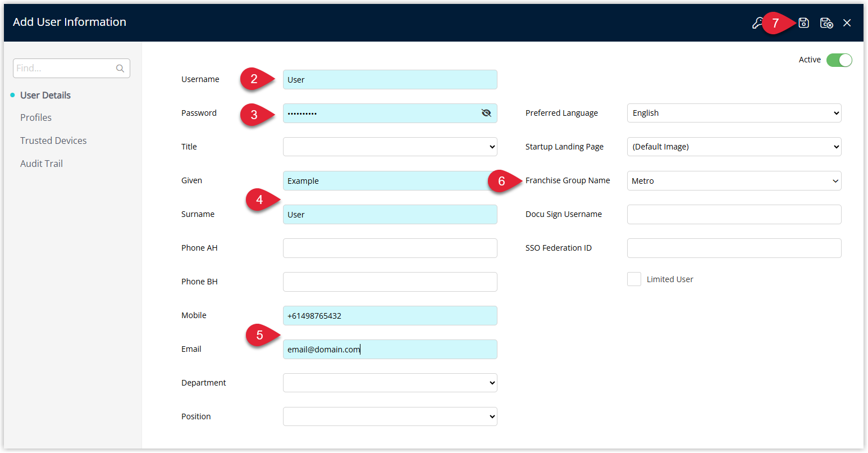Tick the Limited User checkbox
The height and width of the screenshot is (453, 868).
click(x=634, y=279)
